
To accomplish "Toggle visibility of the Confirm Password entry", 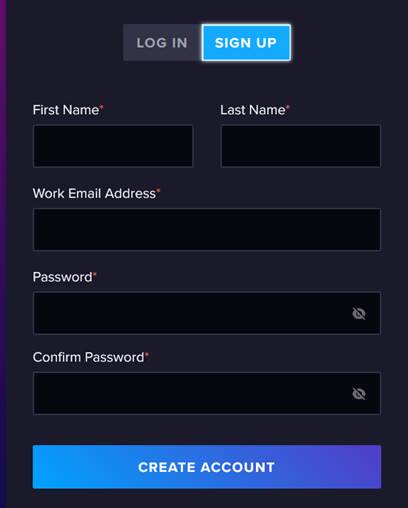I will point(359,394).
